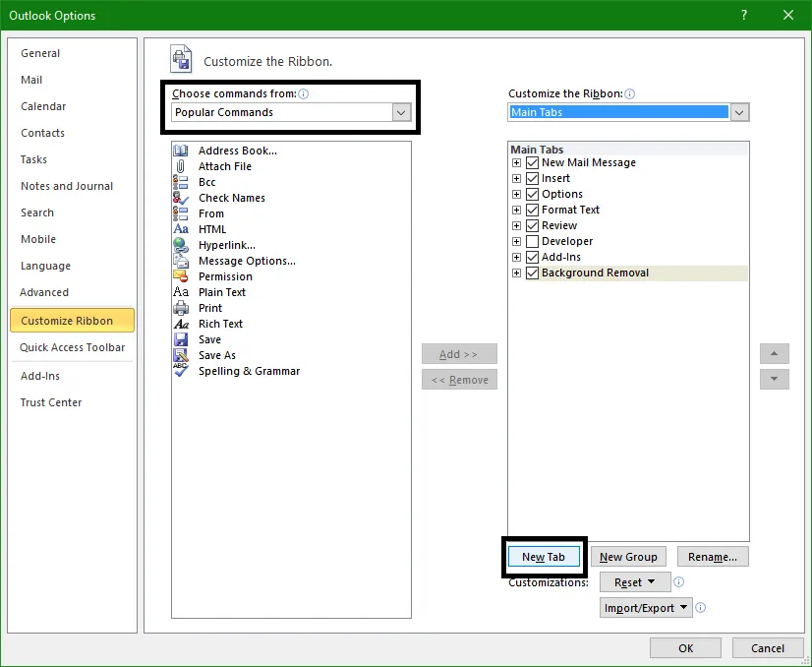Toggle the Options tab checkbox
812x667 pixels.
532,195
